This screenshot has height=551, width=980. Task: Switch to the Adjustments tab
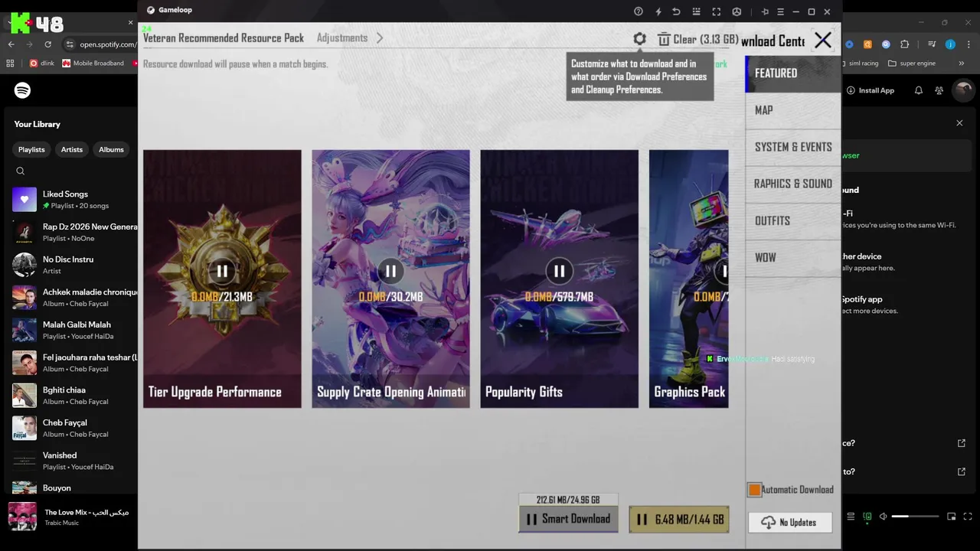(x=342, y=37)
